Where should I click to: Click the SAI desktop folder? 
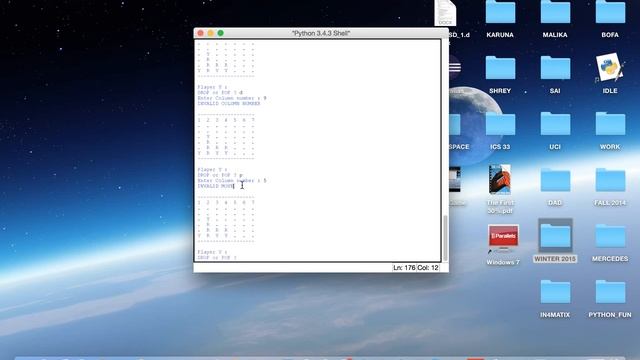555,68
